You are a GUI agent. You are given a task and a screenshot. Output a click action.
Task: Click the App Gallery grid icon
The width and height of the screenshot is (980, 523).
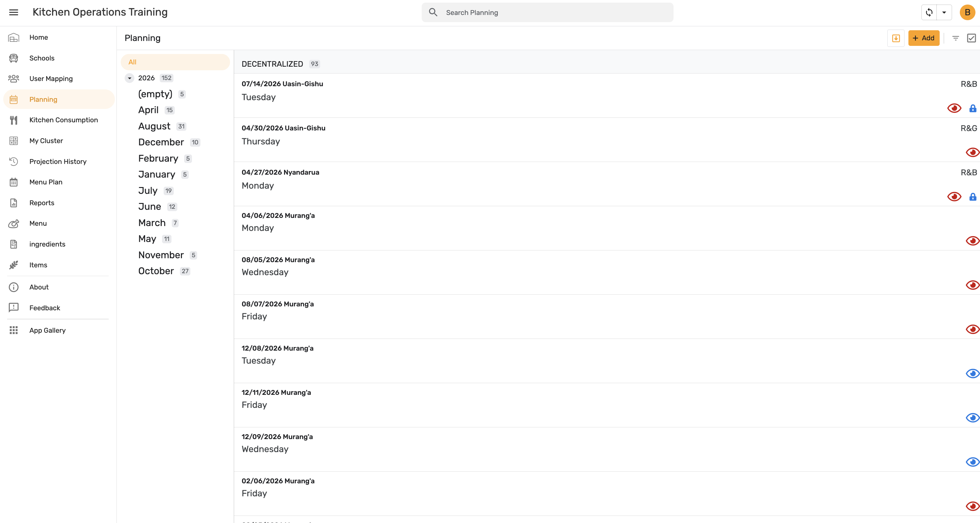coord(14,330)
